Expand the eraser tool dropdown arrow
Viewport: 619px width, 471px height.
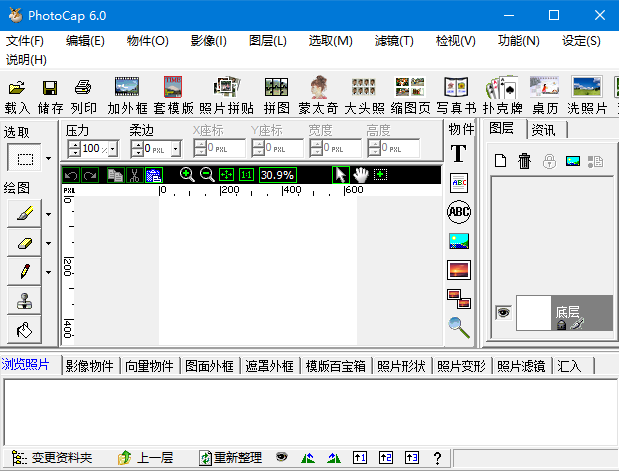[x=49, y=244]
